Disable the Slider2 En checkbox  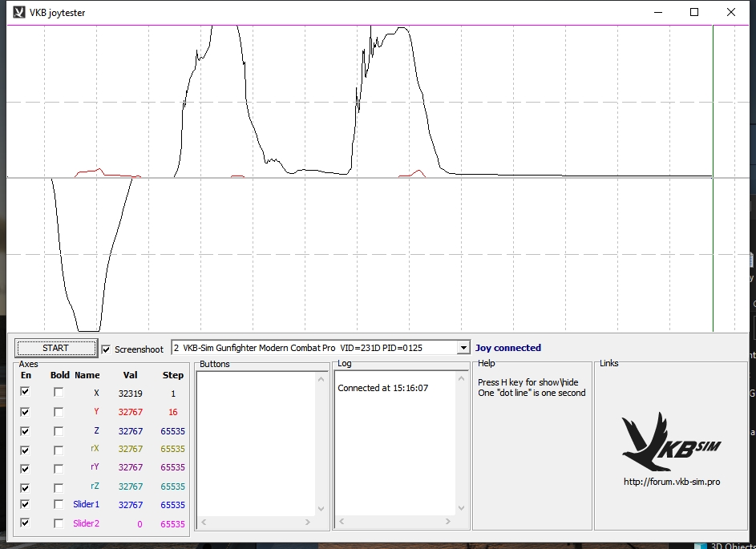(25, 523)
